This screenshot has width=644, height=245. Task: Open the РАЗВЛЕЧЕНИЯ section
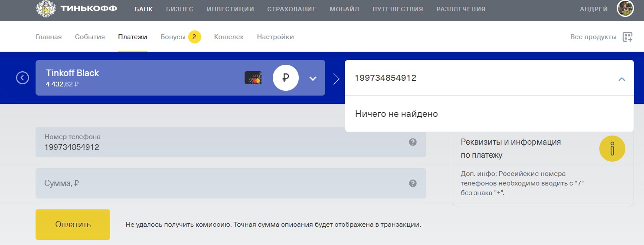pyautogui.click(x=461, y=9)
